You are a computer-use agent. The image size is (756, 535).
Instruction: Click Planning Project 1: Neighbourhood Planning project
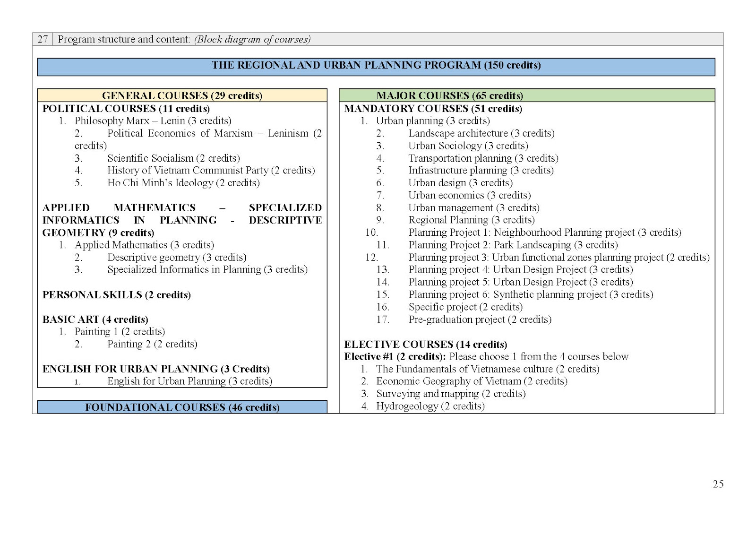(544, 233)
